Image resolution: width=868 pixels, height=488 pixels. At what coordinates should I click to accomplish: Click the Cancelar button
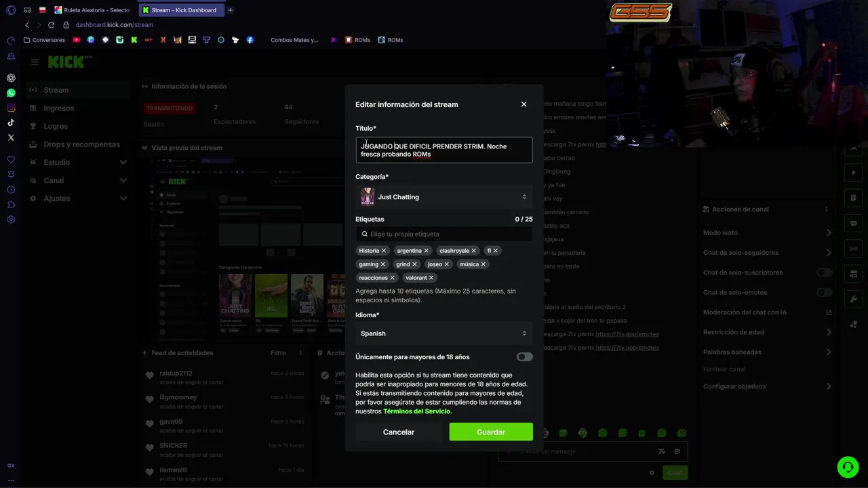tap(399, 432)
